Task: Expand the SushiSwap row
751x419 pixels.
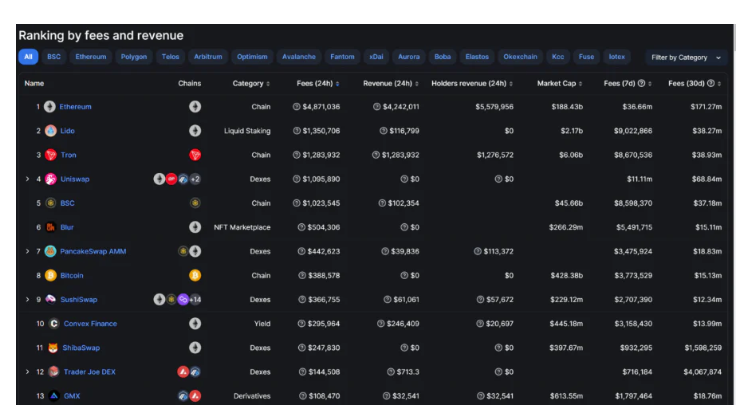Action: tap(27, 299)
